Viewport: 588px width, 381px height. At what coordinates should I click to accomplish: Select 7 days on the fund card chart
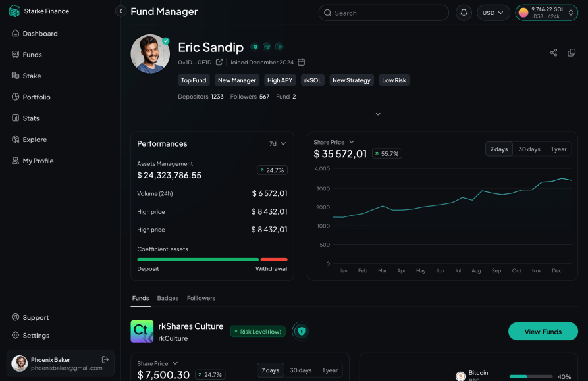click(x=270, y=370)
